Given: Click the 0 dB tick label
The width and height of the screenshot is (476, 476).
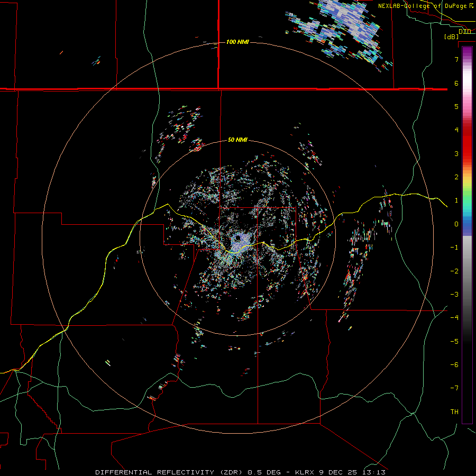Looking at the screenshot, I should pos(456,224).
